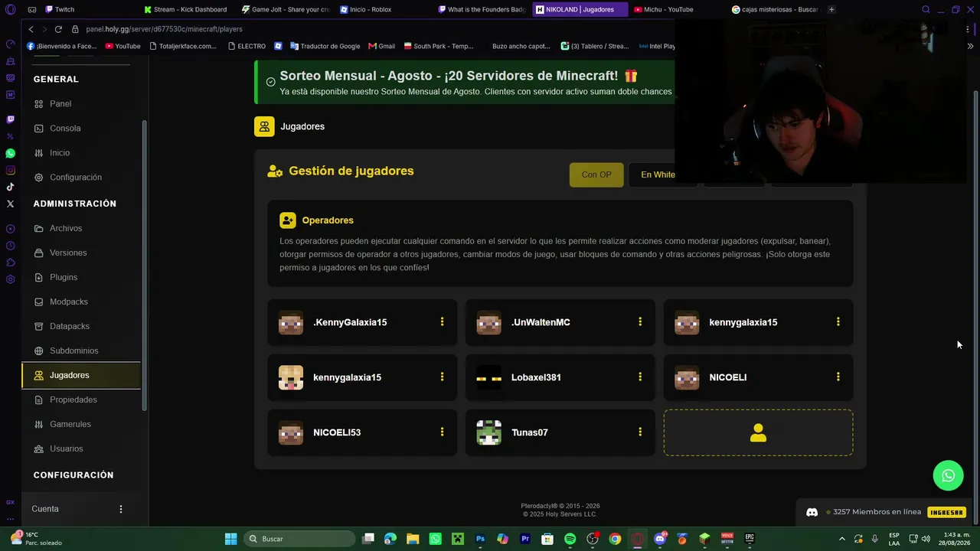Open Instagram in the browser sidebar
This screenshot has width=980, height=551.
(10, 170)
